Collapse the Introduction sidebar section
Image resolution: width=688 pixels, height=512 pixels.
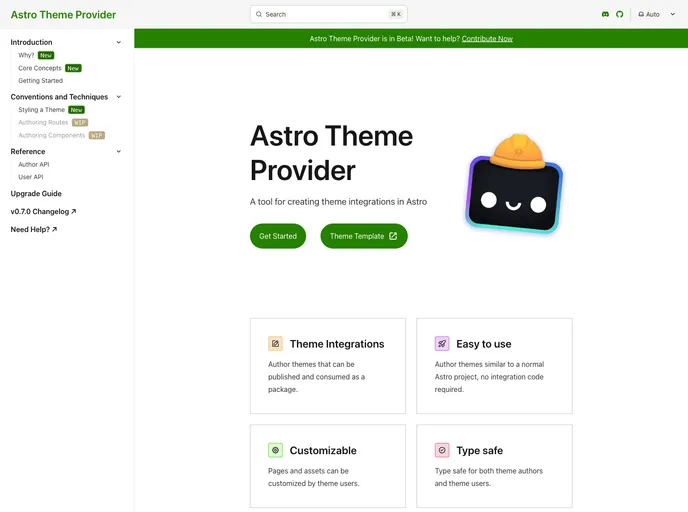[x=66, y=42]
